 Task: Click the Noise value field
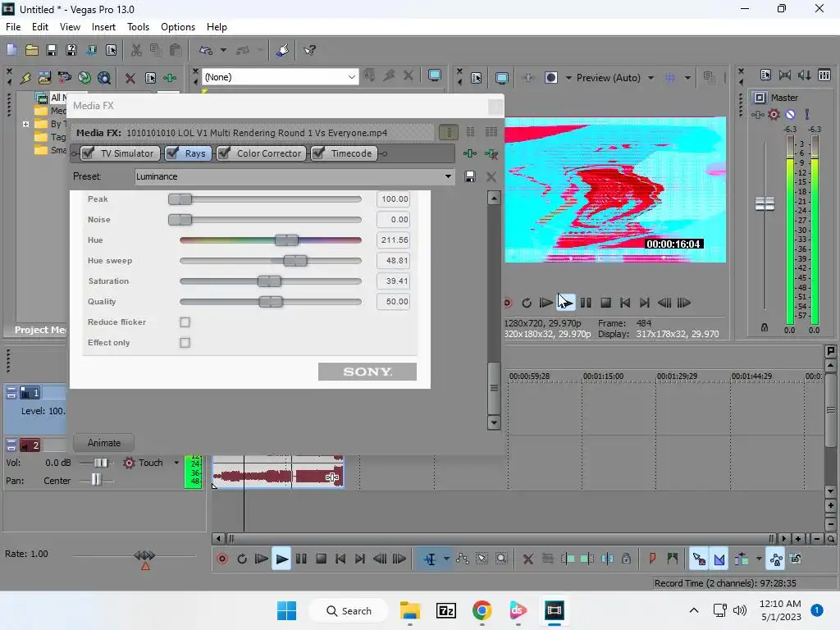393,220
